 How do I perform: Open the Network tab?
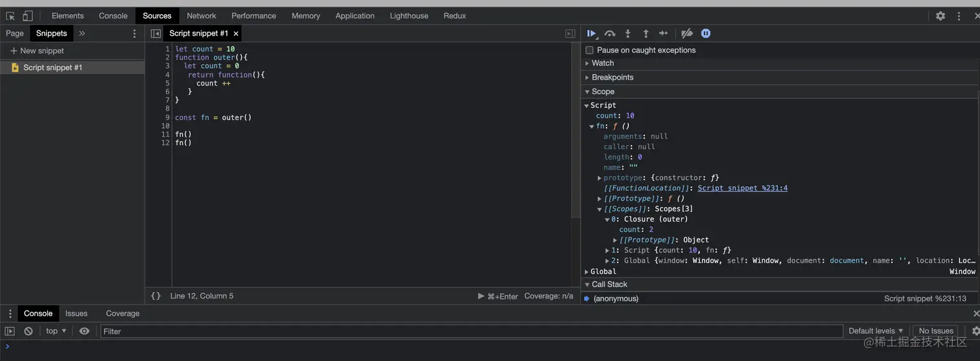202,16
